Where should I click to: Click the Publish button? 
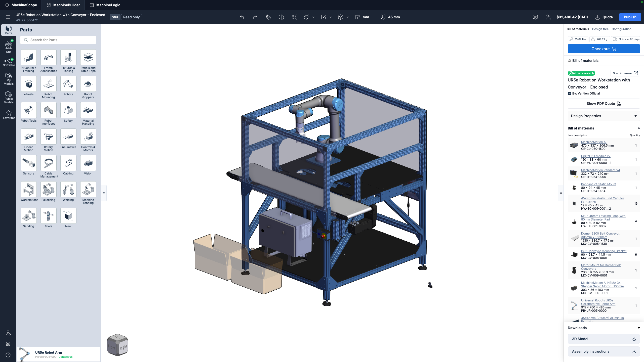tap(630, 17)
